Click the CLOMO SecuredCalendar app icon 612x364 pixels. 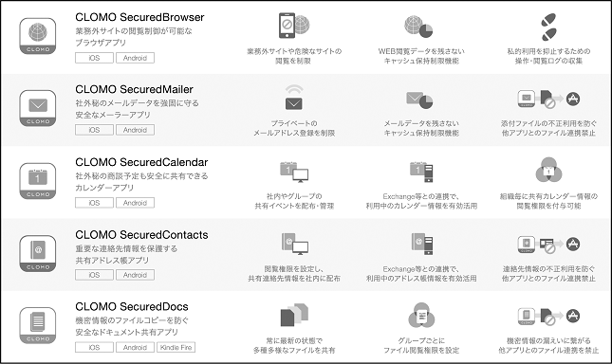pos(38,181)
